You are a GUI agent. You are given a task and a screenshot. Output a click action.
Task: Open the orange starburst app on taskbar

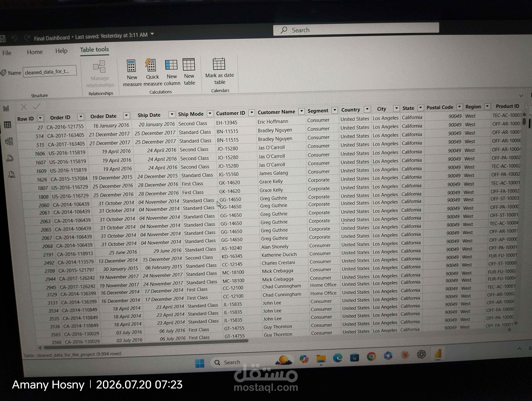(405, 355)
